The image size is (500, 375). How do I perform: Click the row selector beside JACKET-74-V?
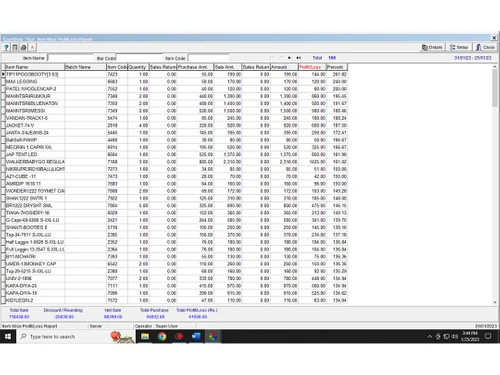3,125
